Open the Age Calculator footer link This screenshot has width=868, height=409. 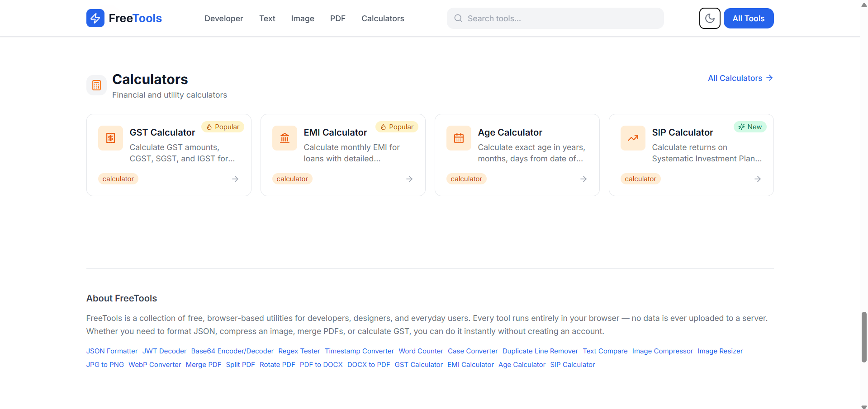pos(522,365)
